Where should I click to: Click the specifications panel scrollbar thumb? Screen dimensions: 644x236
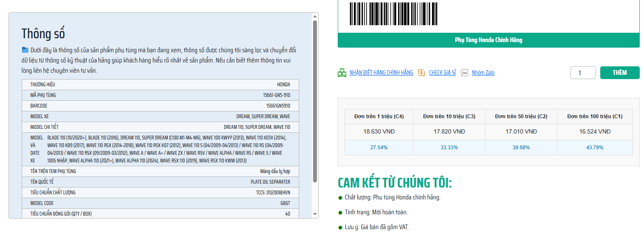(315, 101)
